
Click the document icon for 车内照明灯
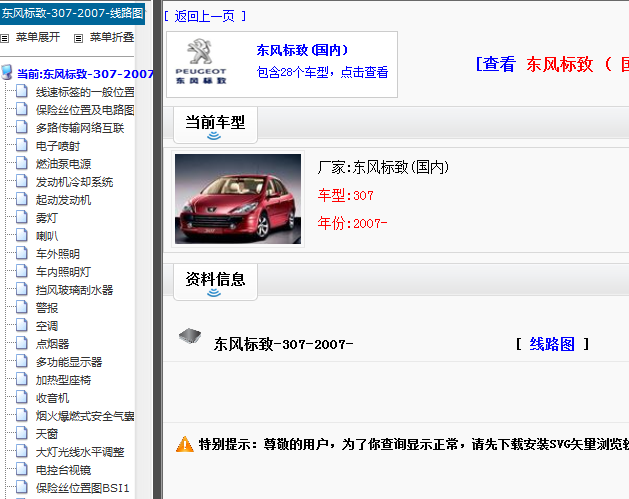tap(22, 271)
